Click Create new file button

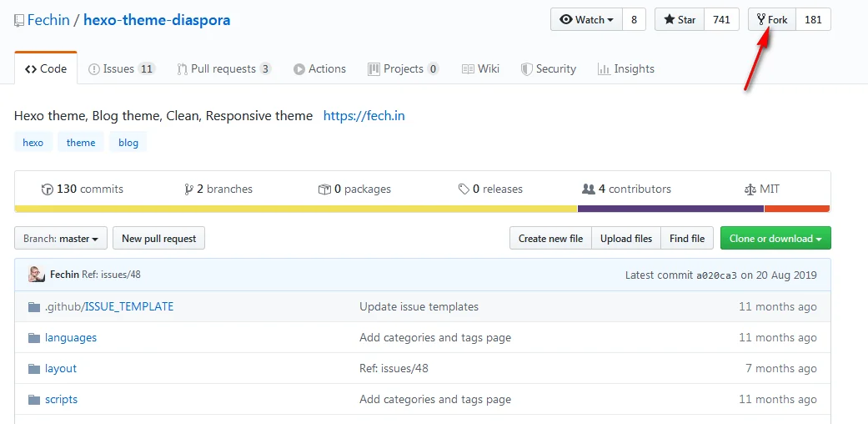(x=551, y=239)
